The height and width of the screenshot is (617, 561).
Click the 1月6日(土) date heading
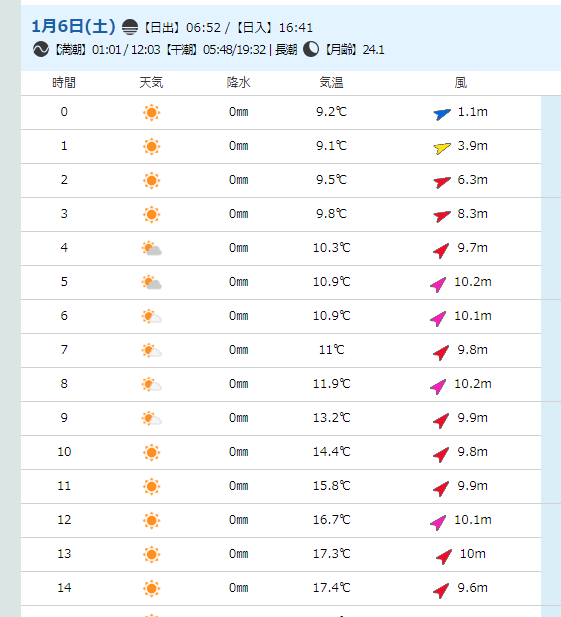pyautogui.click(x=74, y=26)
